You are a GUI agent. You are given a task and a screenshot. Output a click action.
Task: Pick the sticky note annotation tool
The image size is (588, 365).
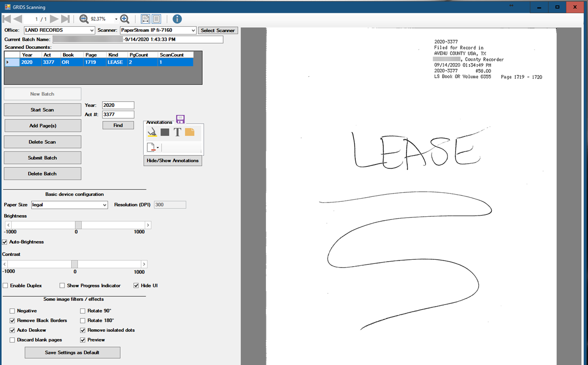point(190,132)
